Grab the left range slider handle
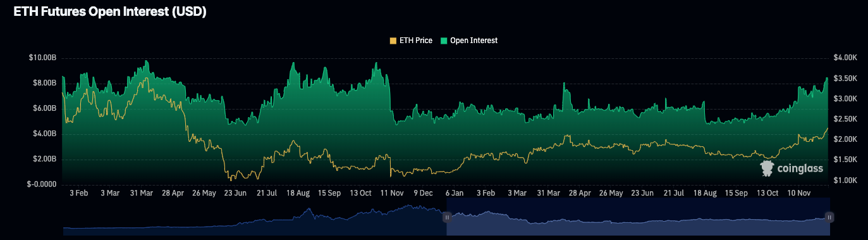868x240 pixels. pyautogui.click(x=446, y=217)
